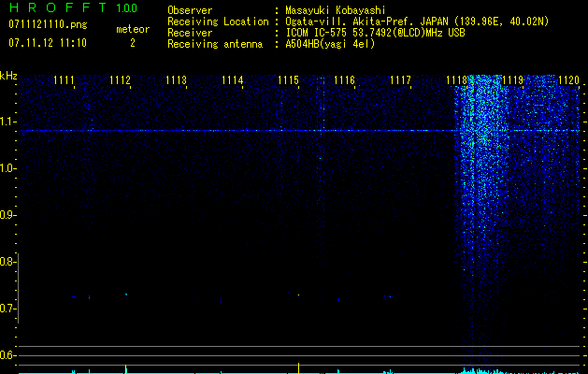Click time marker 1115
This screenshot has width=588, height=374.
[x=288, y=80]
